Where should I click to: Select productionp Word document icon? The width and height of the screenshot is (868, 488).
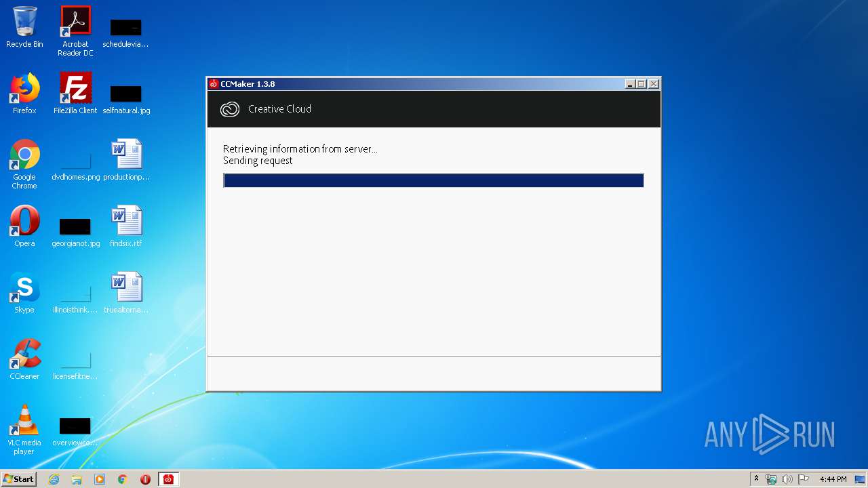point(126,160)
